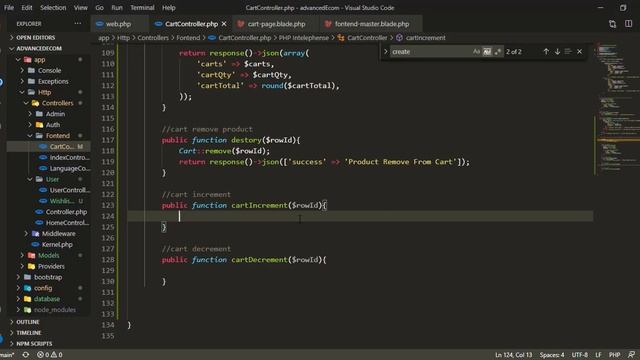
Task: Open the Terminal menu
Action: [142, 8]
